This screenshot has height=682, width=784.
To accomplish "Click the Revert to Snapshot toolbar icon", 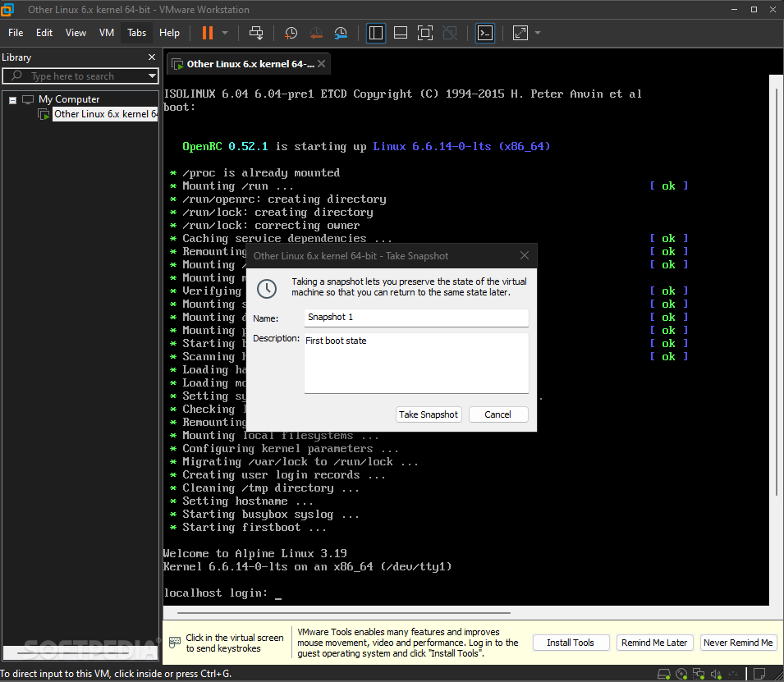I will pos(316,33).
